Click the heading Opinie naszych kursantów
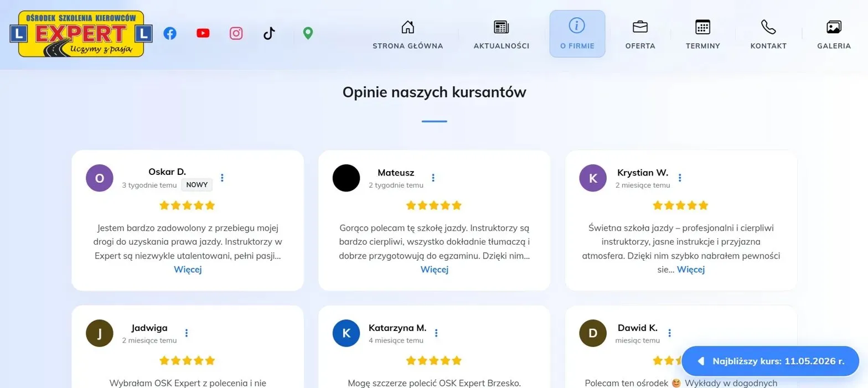 (434, 92)
